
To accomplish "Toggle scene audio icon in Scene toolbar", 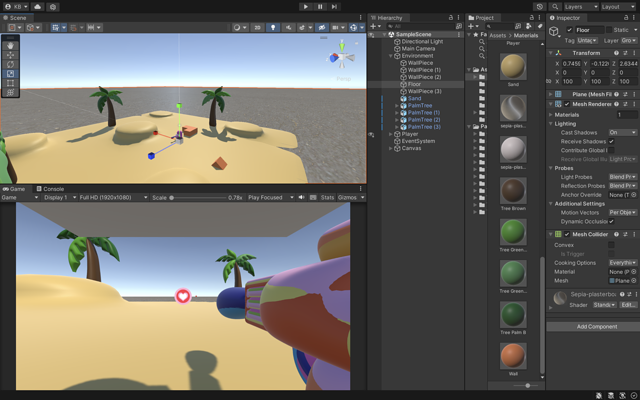I will (x=288, y=27).
